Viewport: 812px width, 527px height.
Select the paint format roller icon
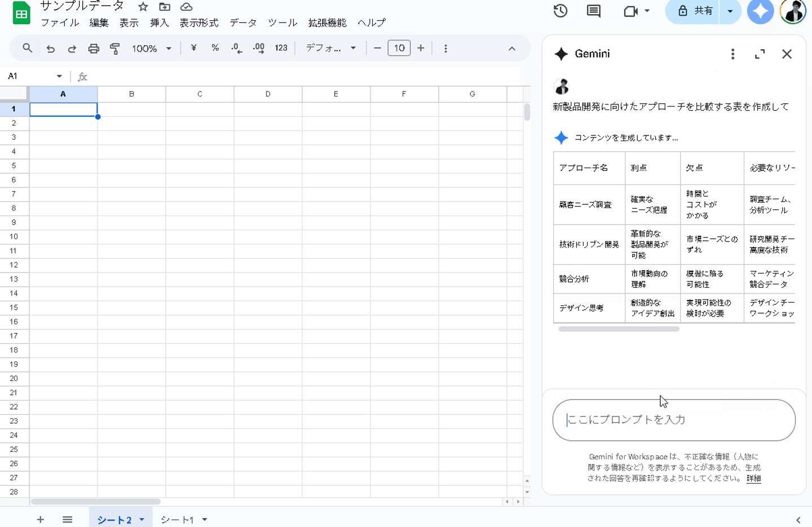pyautogui.click(x=115, y=49)
